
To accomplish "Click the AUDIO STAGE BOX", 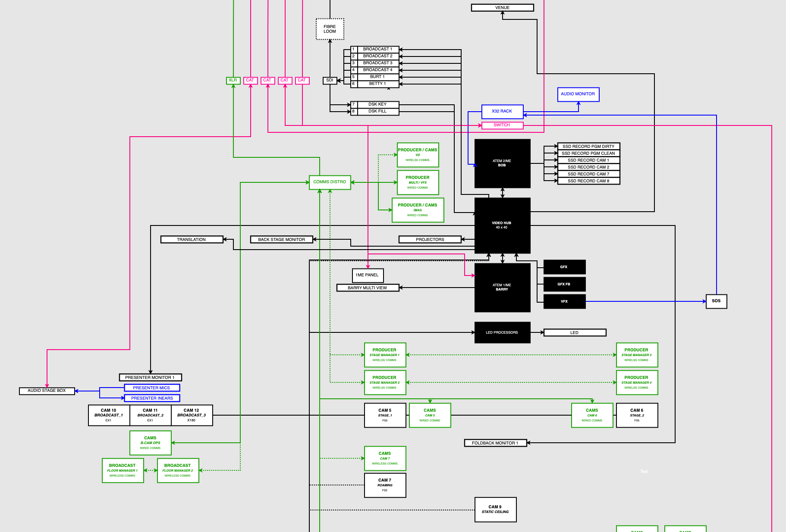I will (x=47, y=391).
